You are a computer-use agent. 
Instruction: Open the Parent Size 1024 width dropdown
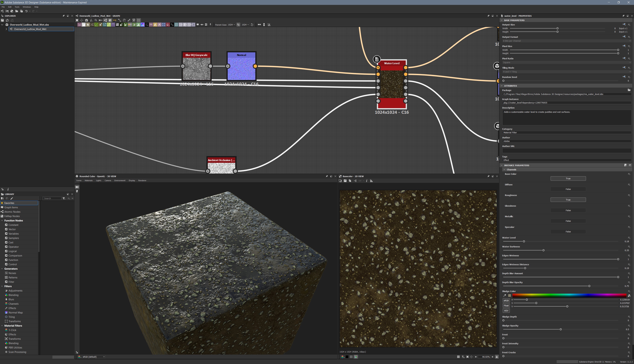(232, 25)
